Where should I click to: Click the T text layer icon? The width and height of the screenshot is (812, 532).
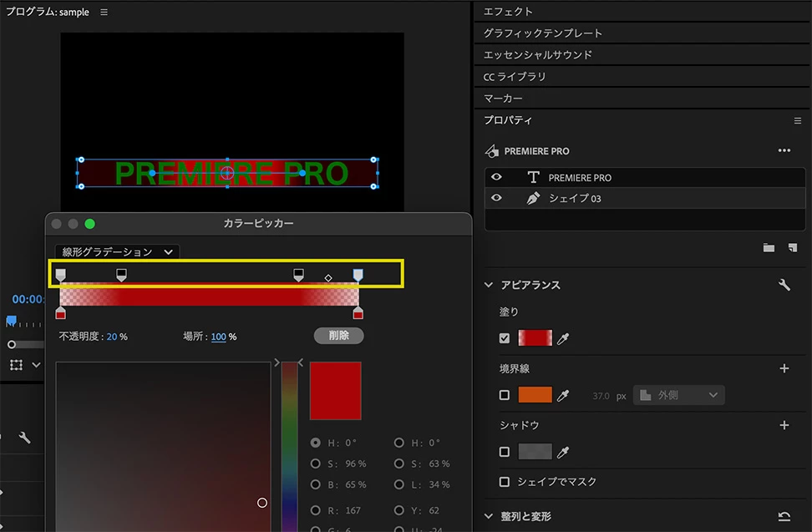[x=533, y=178]
